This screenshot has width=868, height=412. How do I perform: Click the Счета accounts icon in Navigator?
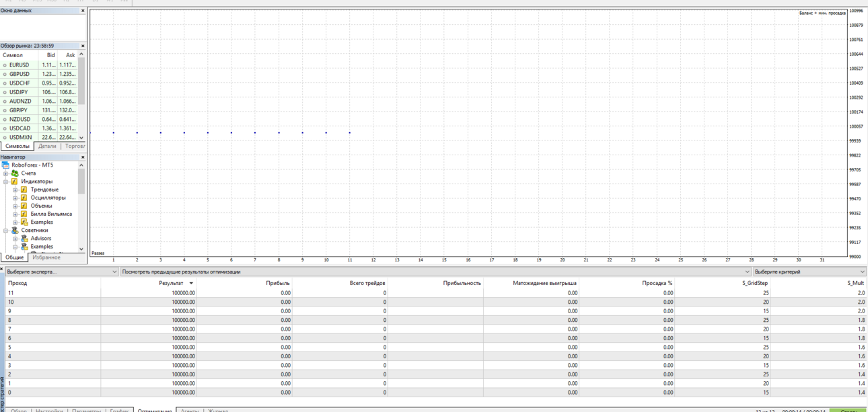pos(15,173)
